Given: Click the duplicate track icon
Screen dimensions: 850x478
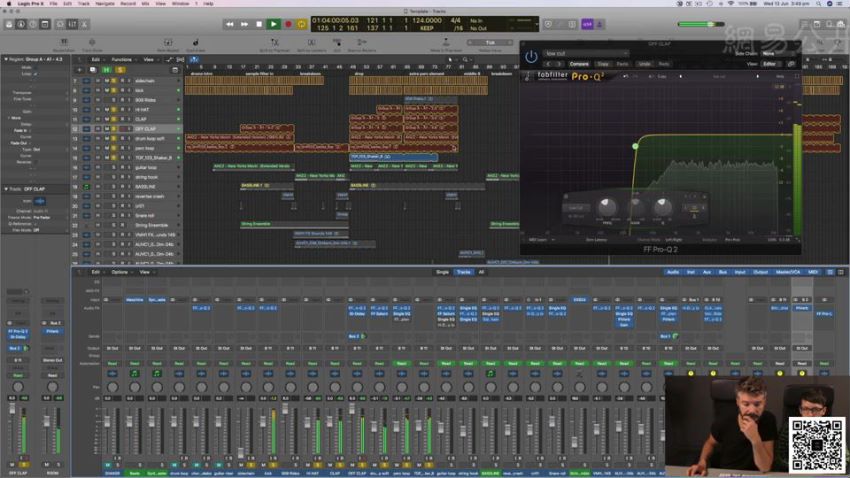Looking at the screenshot, I should tap(93, 70).
